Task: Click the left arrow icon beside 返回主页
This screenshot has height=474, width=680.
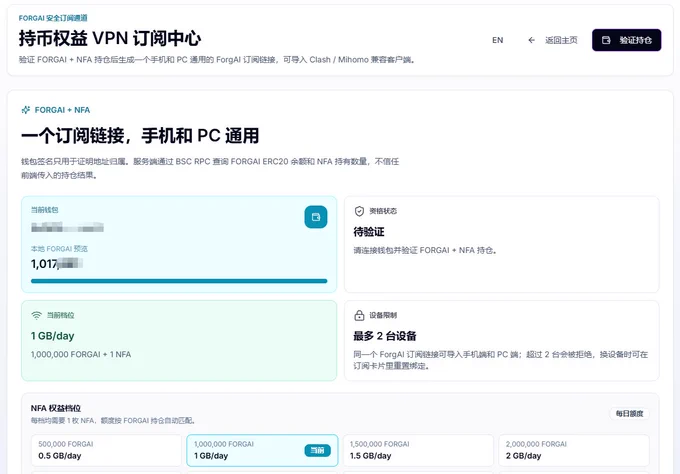Action: pyautogui.click(x=531, y=40)
